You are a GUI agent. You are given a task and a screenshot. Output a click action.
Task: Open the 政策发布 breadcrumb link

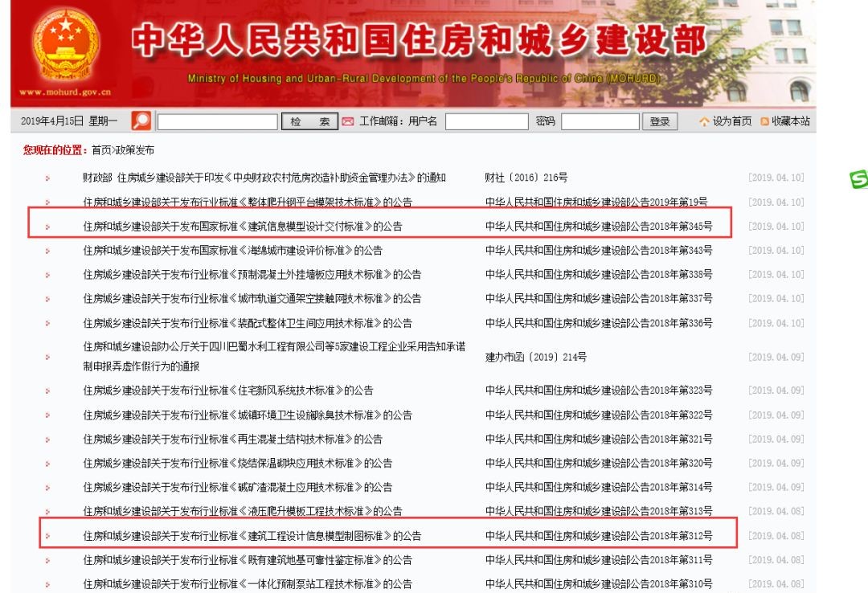(134, 150)
